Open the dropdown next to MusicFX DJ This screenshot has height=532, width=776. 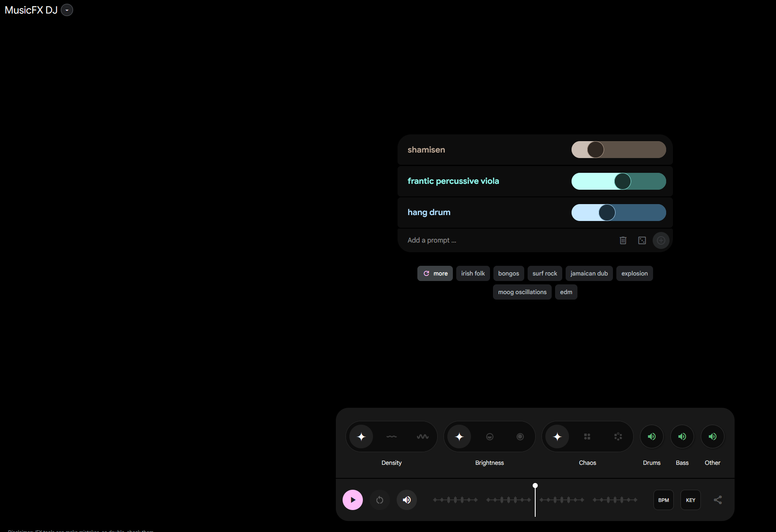67,10
